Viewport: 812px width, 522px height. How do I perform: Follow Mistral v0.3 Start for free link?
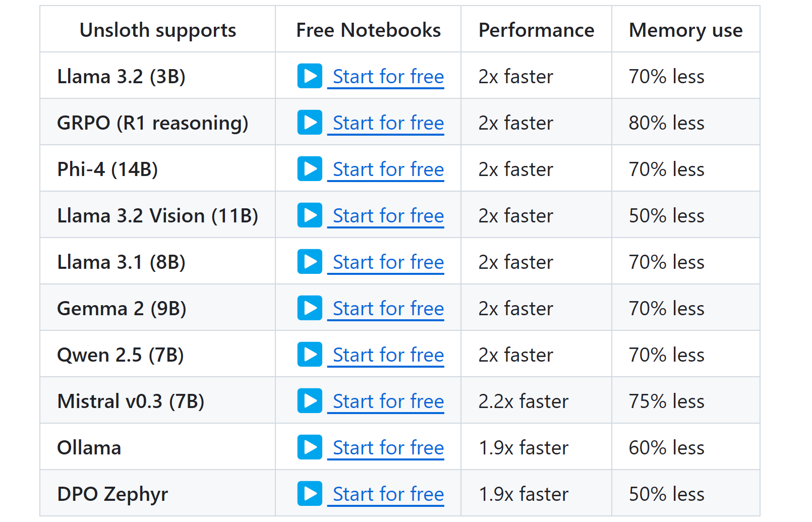click(388, 401)
